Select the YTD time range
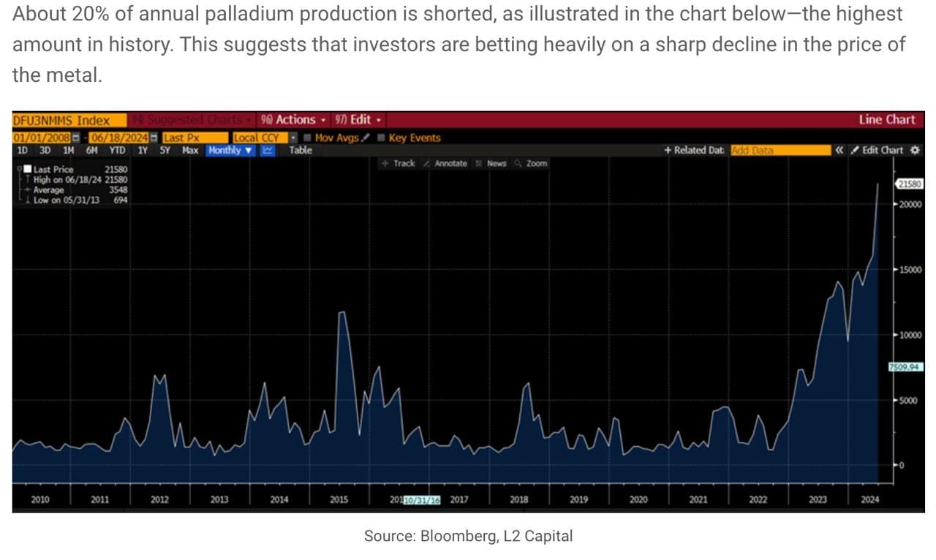The image size is (936, 560). pyautogui.click(x=117, y=151)
